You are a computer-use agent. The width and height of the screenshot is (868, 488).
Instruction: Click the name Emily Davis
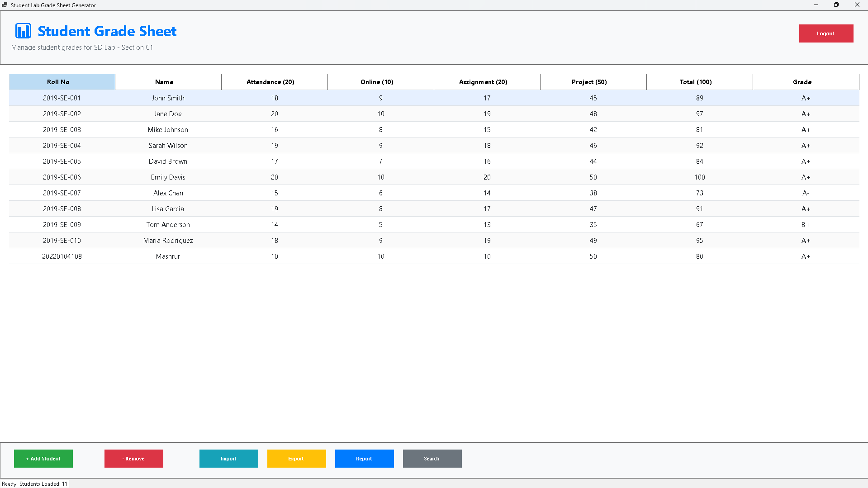tap(168, 177)
